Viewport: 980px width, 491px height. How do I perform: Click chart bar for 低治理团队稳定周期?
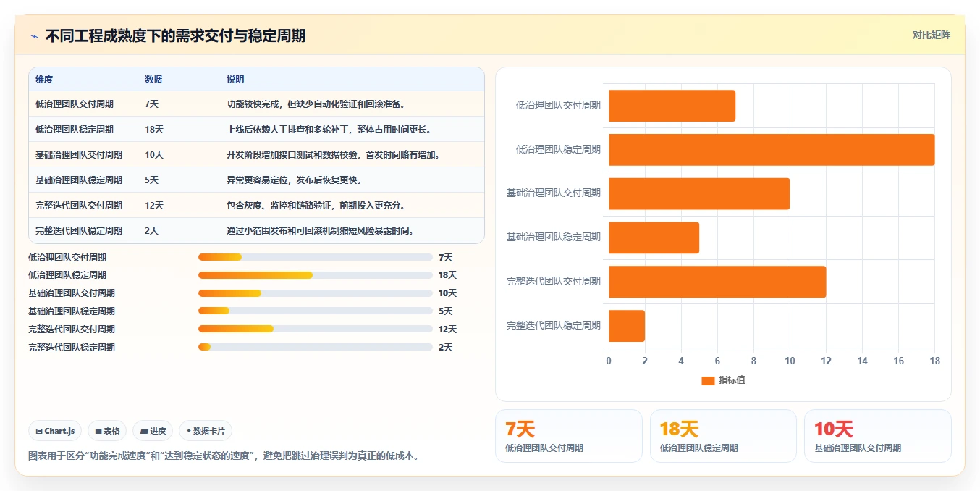tap(772, 149)
